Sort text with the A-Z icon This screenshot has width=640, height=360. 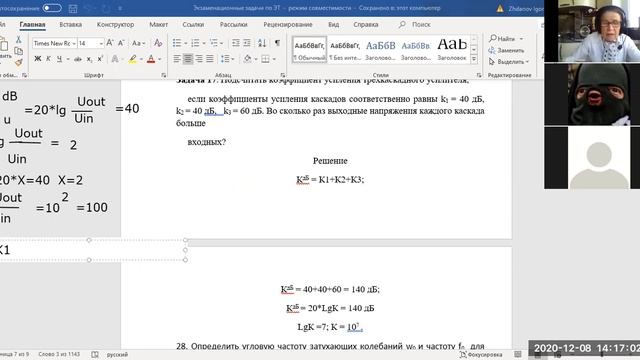click(262, 43)
